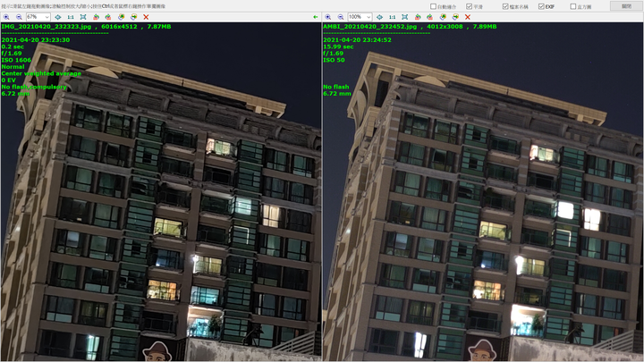Click the right ISO 50 value
Image resolution: width=644 pixels, height=362 pixels.
tap(334, 60)
